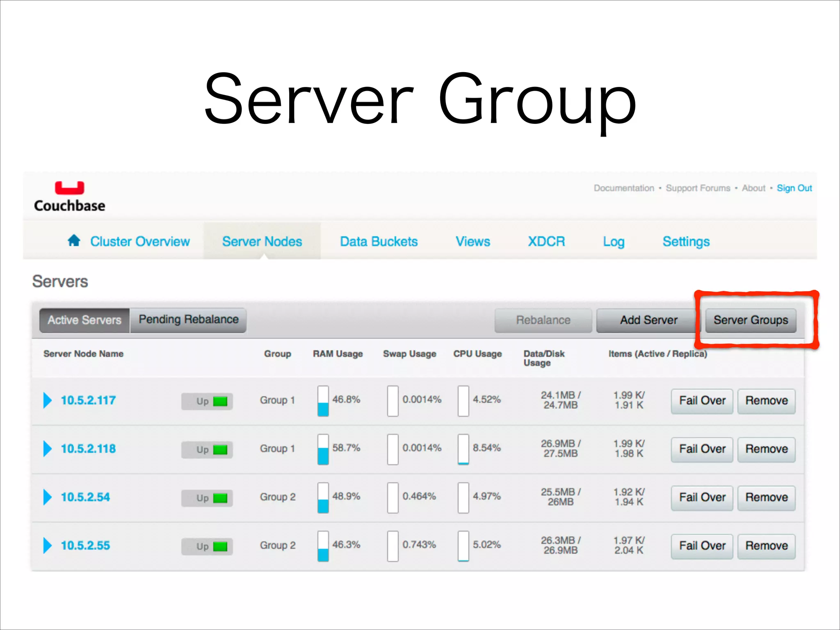Fail Over server 10.5.2.54
This screenshot has width=840, height=630.
coord(702,498)
